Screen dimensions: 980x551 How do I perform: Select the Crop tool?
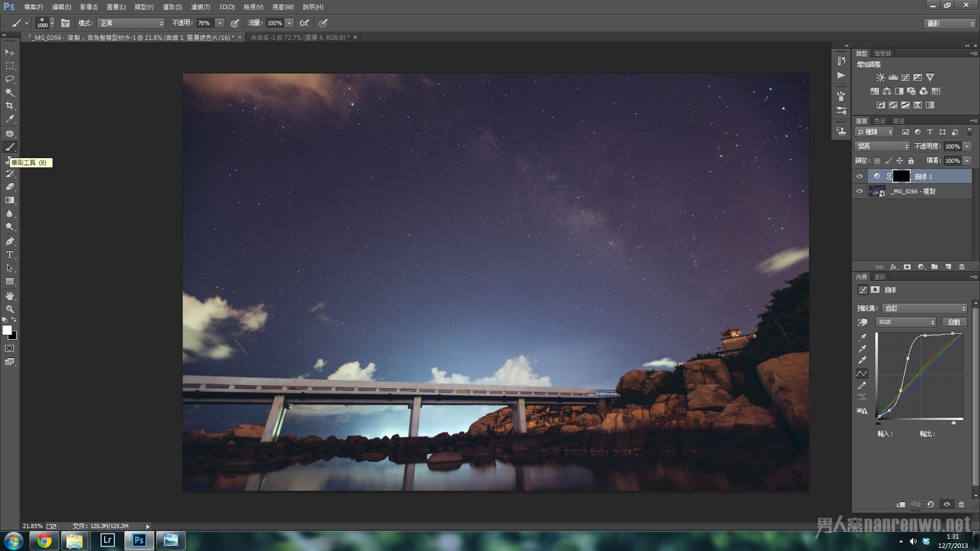tap(10, 106)
